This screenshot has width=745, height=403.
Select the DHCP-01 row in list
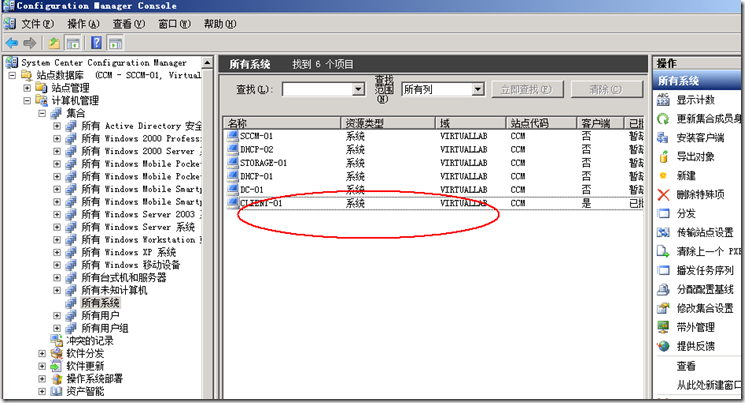434,176
